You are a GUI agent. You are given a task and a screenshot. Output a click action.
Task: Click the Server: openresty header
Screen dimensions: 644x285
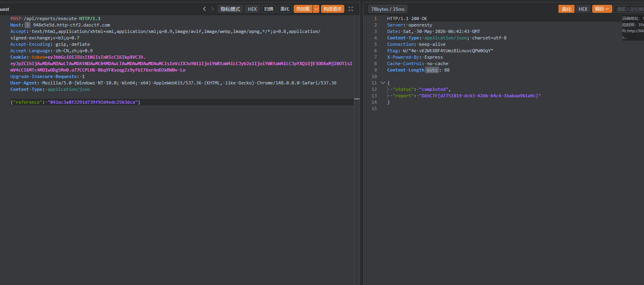pyautogui.click(x=410, y=25)
